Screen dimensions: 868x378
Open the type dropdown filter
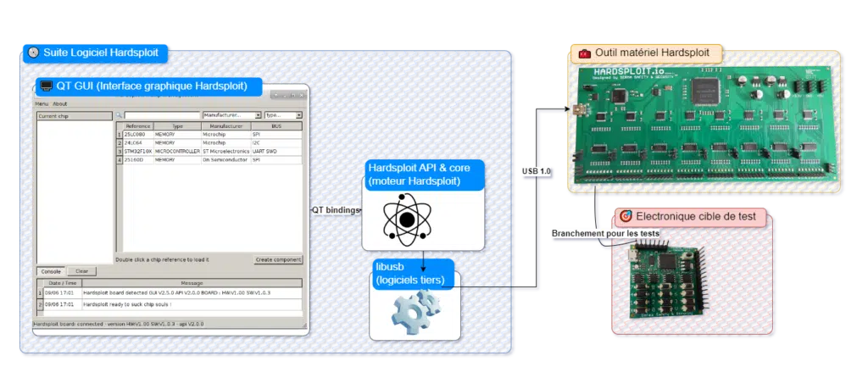(283, 115)
